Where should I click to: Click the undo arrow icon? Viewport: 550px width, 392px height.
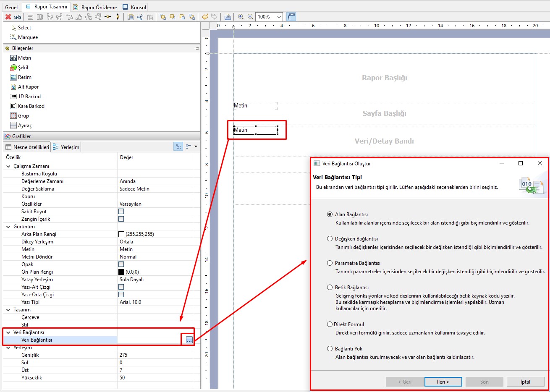tap(205, 17)
